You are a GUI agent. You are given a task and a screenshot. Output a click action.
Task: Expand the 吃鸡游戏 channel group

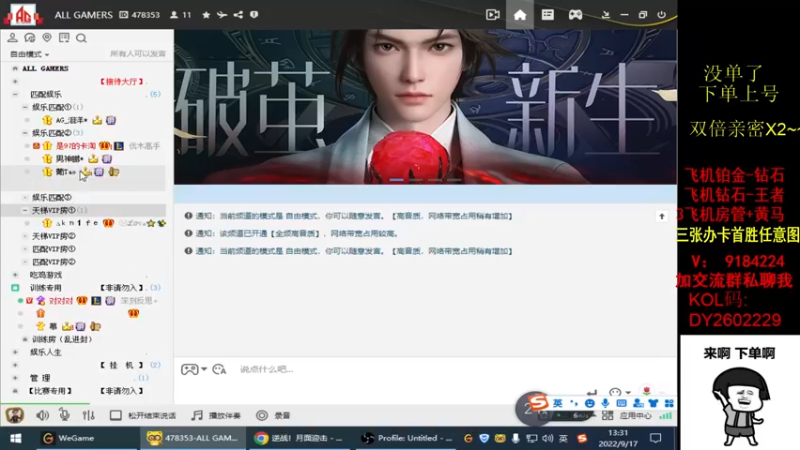15,275
